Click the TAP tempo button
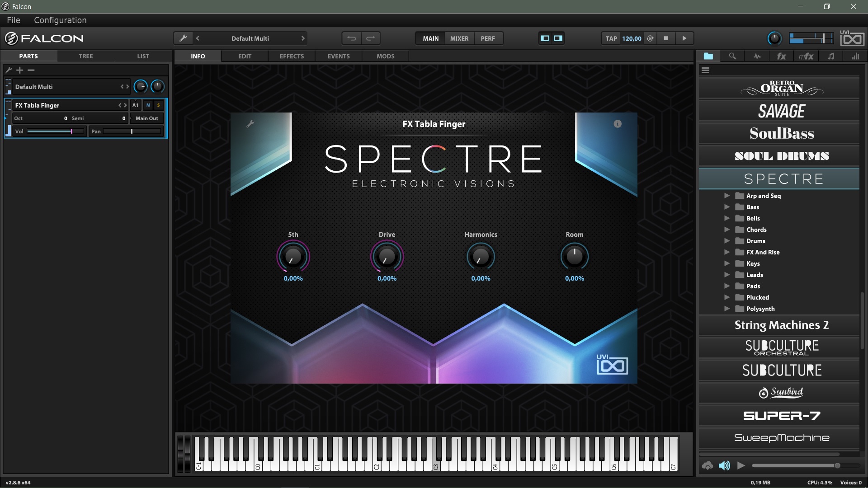The width and height of the screenshot is (868, 488). click(x=611, y=38)
